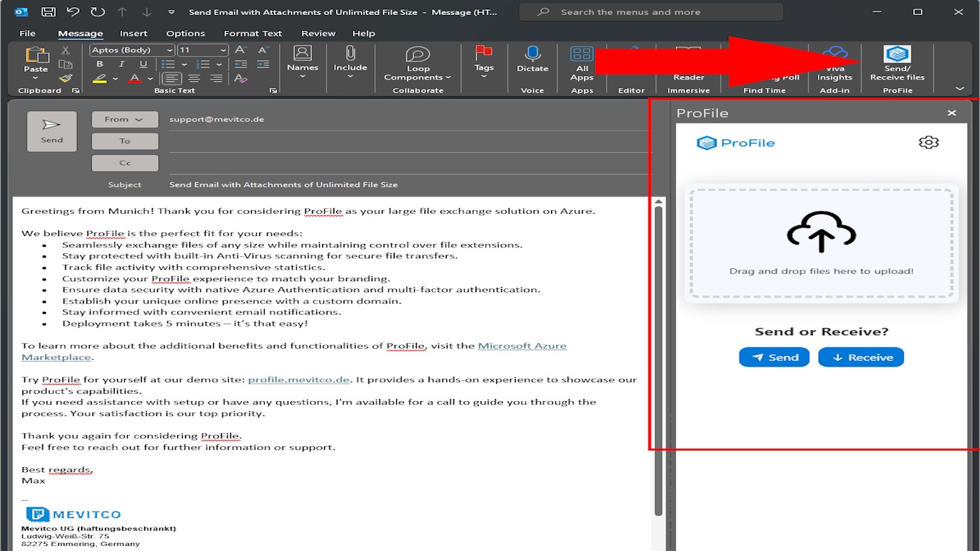Switch to the Insert tab
Viewport: 980px width, 551px height.
tap(133, 33)
